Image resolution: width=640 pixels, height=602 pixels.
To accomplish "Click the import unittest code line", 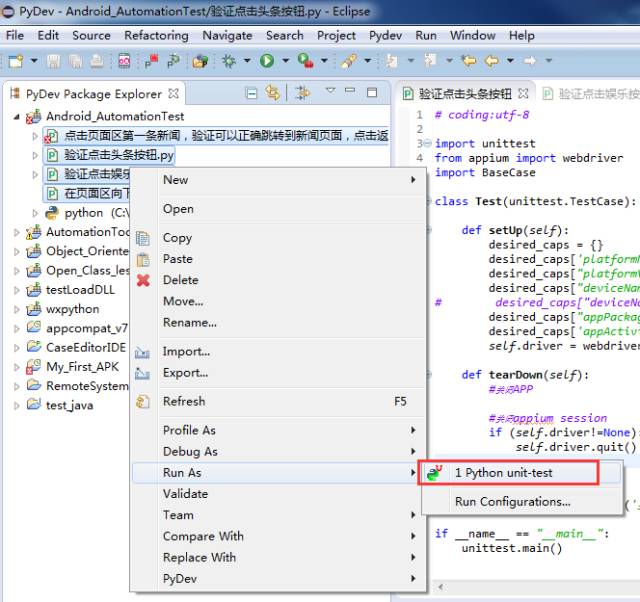I will point(485,144).
